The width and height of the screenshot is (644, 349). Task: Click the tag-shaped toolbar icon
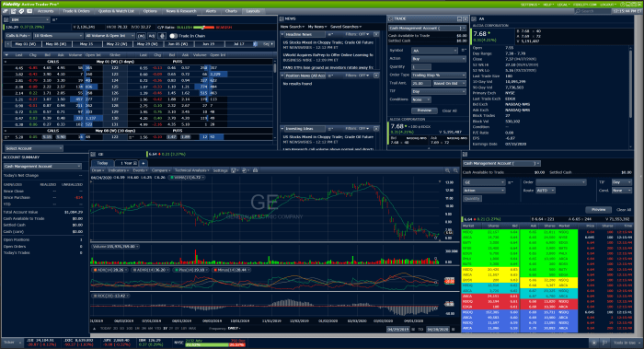tap(21, 11)
